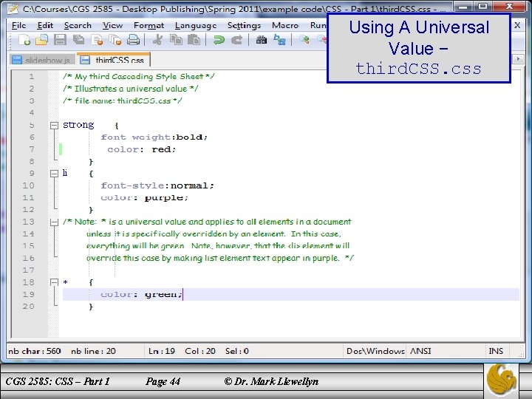Click line number 20 in the margin
Screen dimensions: 532x399
[x=29, y=307]
